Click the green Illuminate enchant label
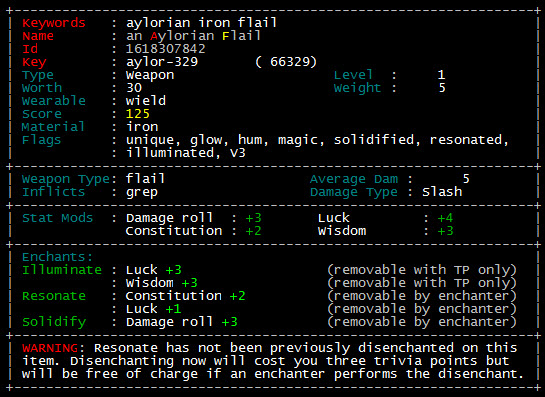This screenshot has width=545, height=397. click(62, 270)
